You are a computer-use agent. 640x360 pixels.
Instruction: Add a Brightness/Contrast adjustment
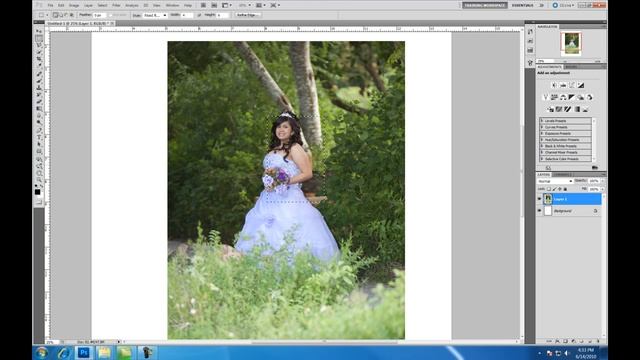click(554, 85)
